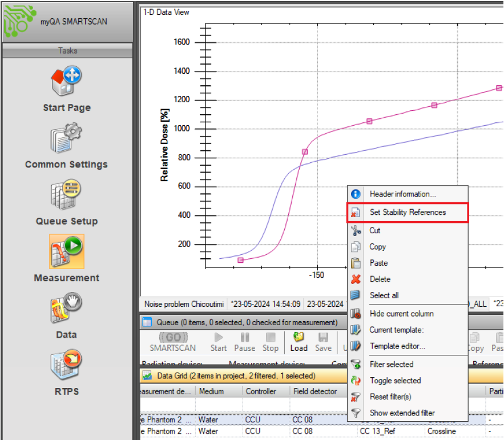The height and width of the screenshot is (440, 504).
Task: Open the Start Page task
Action: coord(67,89)
